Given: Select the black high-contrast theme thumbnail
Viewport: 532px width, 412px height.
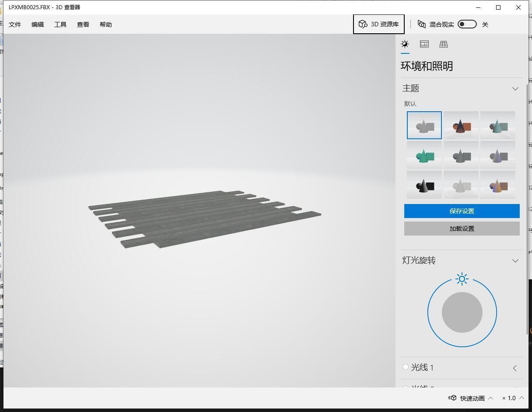Looking at the screenshot, I should click(x=424, y=185).
